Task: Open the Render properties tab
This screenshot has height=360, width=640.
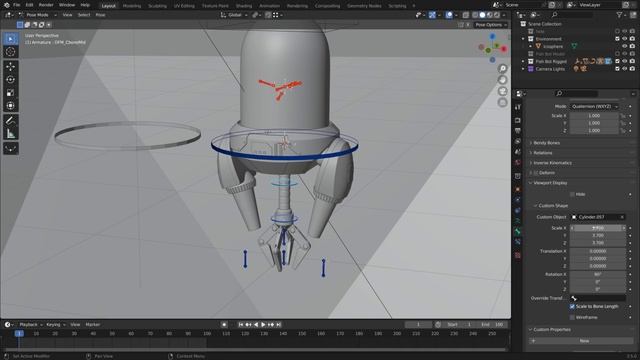Action: (518, 120)
